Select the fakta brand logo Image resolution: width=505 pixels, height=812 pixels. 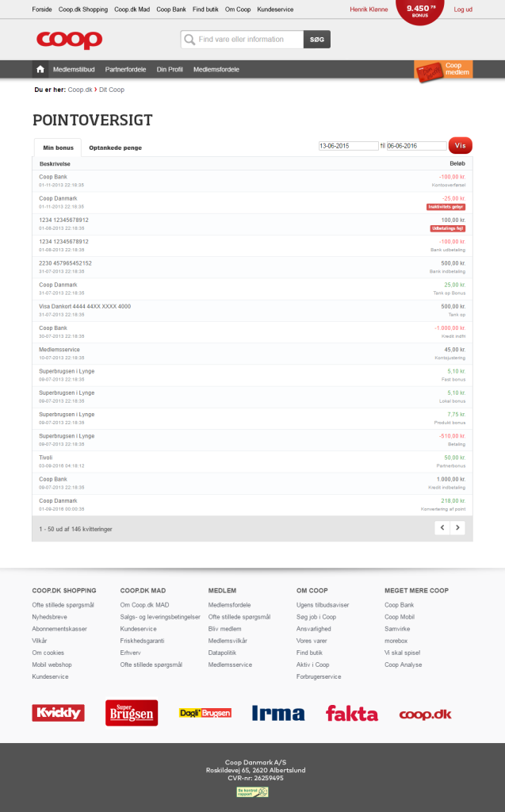tap(351, 714)
